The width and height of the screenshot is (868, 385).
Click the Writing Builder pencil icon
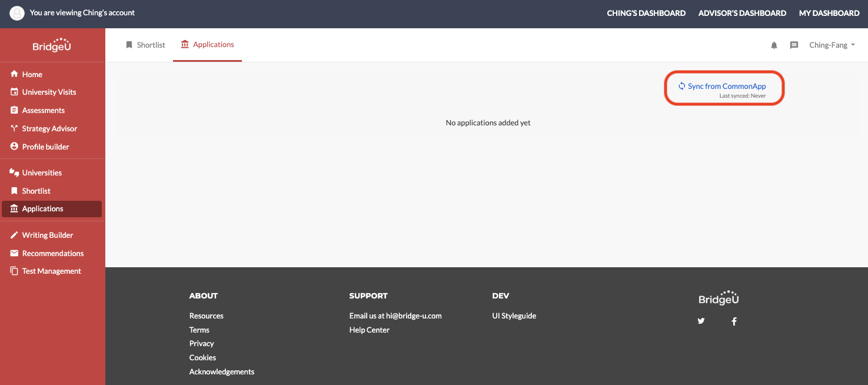pos(14,235)
